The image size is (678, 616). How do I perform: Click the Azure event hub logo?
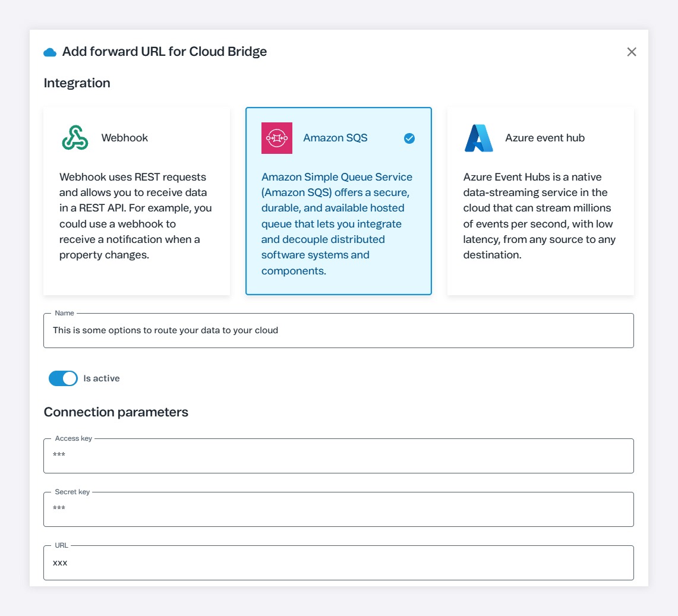point(479,138)
